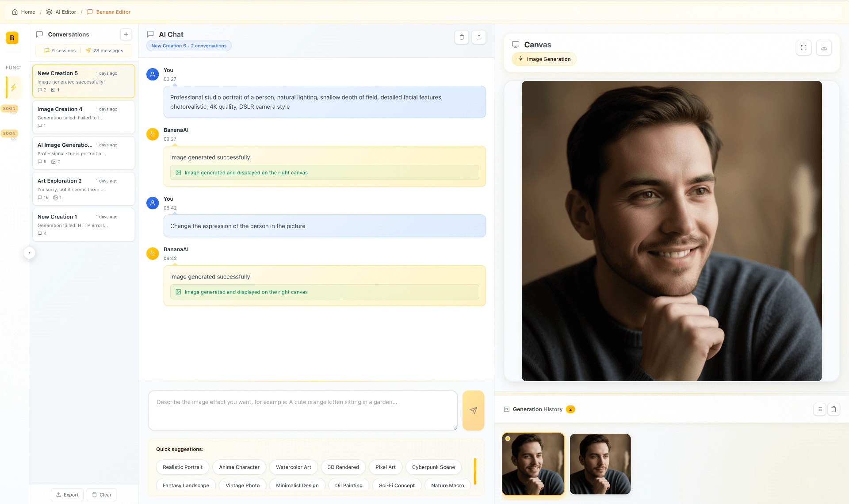Select the second generation history thumbnail
This screenshot has height=504, width=849.
(x=600, y=464)
